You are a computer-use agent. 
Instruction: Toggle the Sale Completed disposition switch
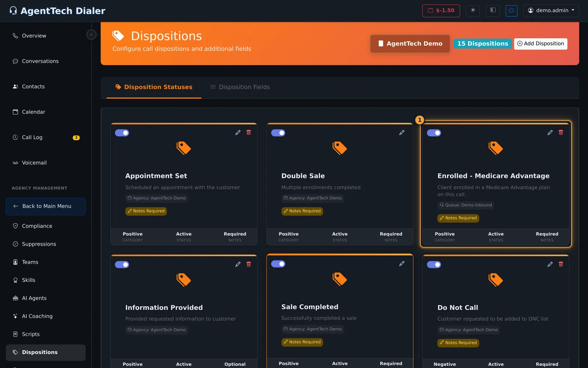pyautogui.click(x=278, y=264)
